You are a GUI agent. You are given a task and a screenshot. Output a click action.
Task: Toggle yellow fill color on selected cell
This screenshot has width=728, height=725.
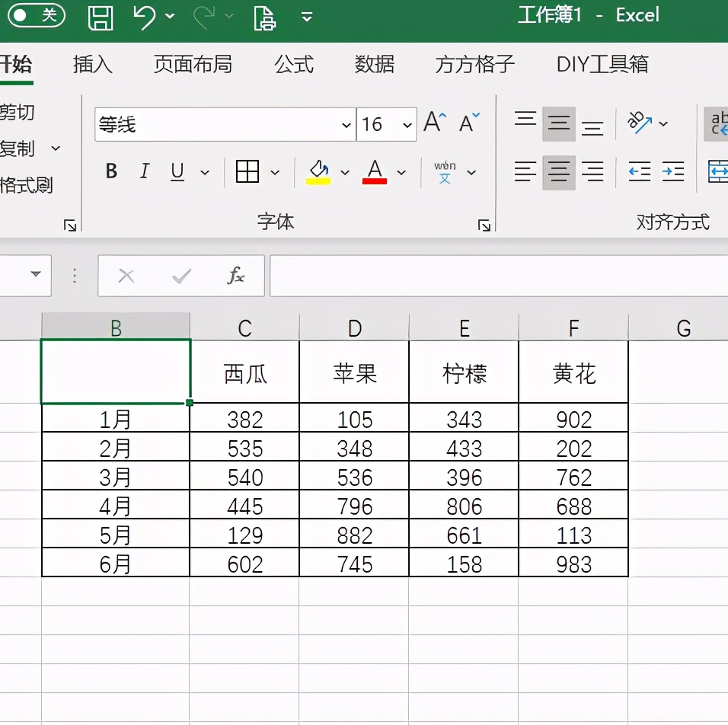tap(321, 171)
